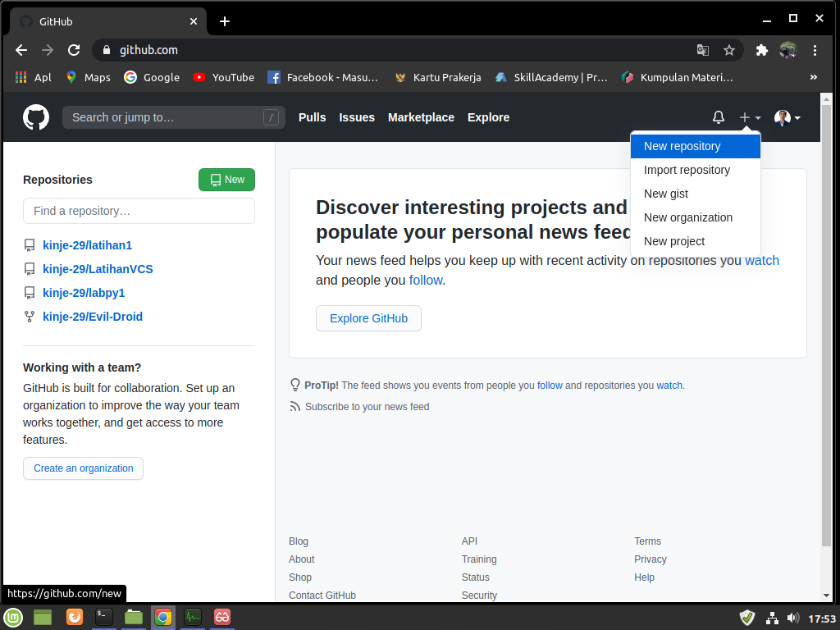
Task: Open Linux Mint start menu
Action: (x=13, y=618)
